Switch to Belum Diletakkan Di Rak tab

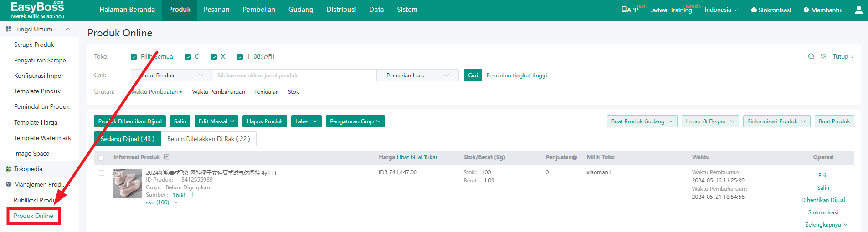(208, 139)
